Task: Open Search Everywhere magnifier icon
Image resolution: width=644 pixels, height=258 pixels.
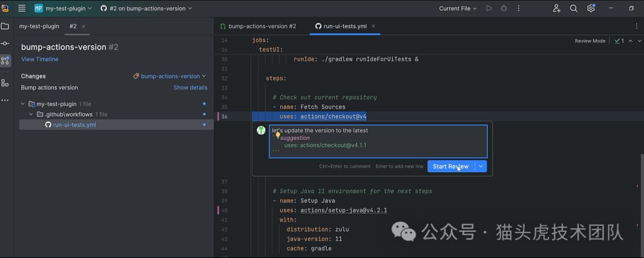Action: [x=574, y=8]
